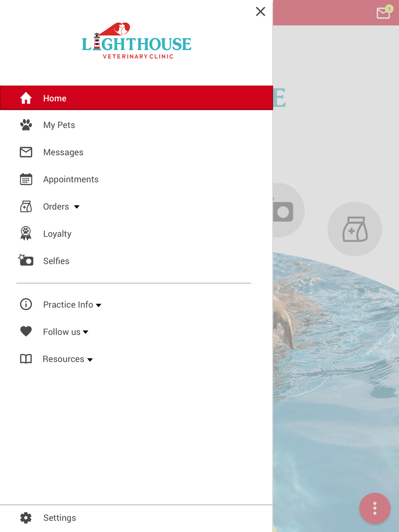Viewport: 399px width, 532px height.
Task: Open the Messages menu label
Action: [63, 152]
